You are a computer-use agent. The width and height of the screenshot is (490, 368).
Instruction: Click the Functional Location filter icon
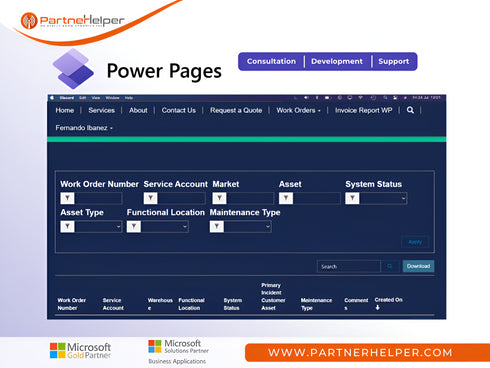pos(134,227)
